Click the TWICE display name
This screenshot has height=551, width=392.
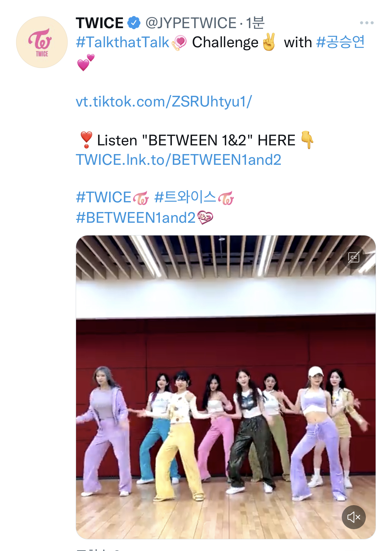[100, 23]
